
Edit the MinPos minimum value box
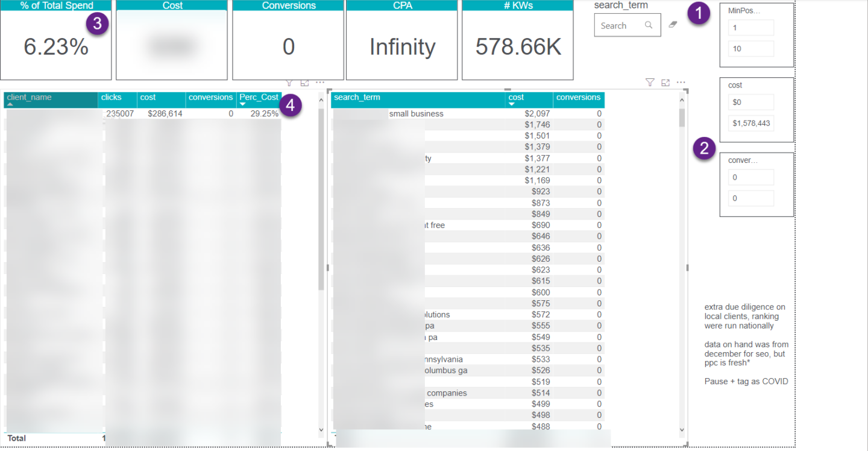pos(750,28)
